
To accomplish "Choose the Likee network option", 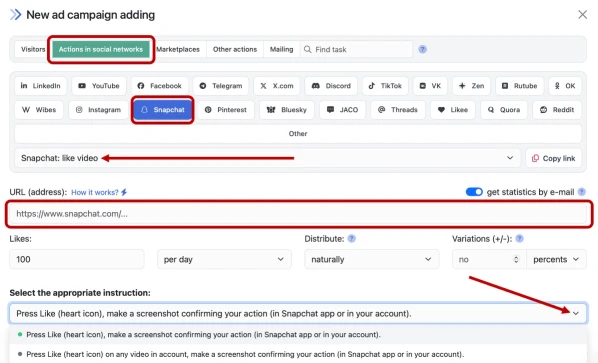I will [453, 110].
